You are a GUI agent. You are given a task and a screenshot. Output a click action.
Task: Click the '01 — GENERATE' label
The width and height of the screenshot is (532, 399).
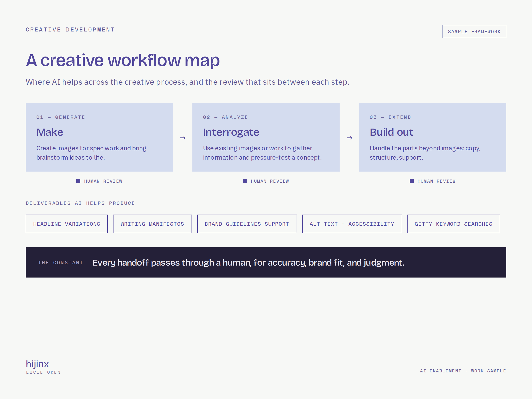(61, 117)
